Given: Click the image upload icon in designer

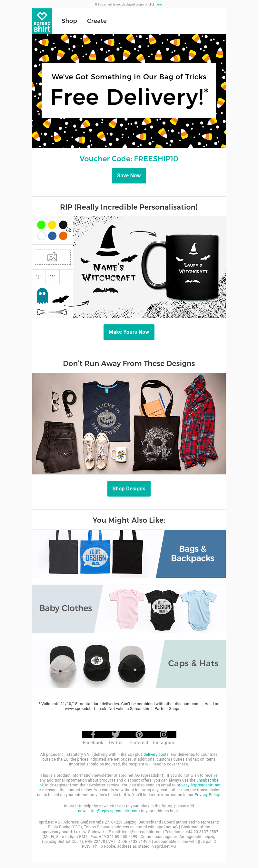Looking at the screenshot, I should coord(52,257).
